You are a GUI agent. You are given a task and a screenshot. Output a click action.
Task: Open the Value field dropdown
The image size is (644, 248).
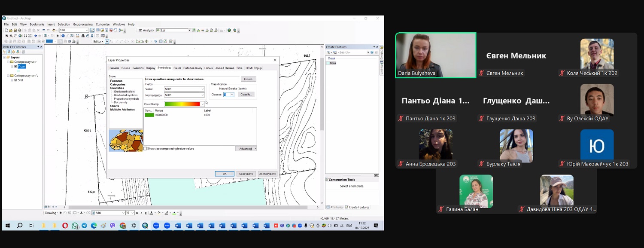(x=203, y=89)
